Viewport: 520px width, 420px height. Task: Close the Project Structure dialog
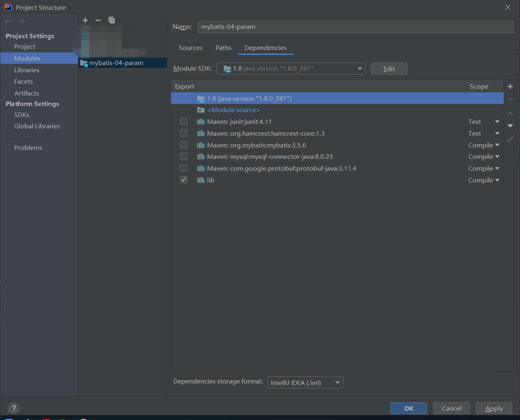(x=508, y=7)
